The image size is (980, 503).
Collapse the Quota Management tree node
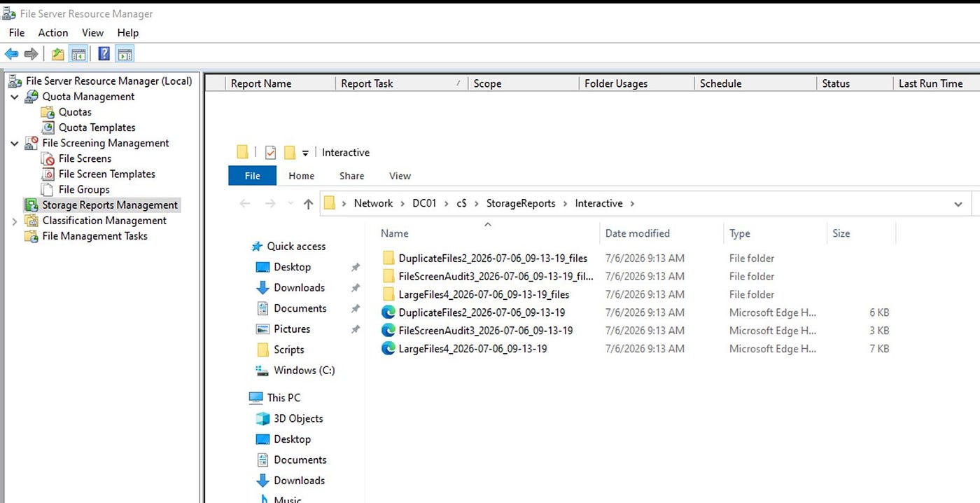(x=15, y=97)
